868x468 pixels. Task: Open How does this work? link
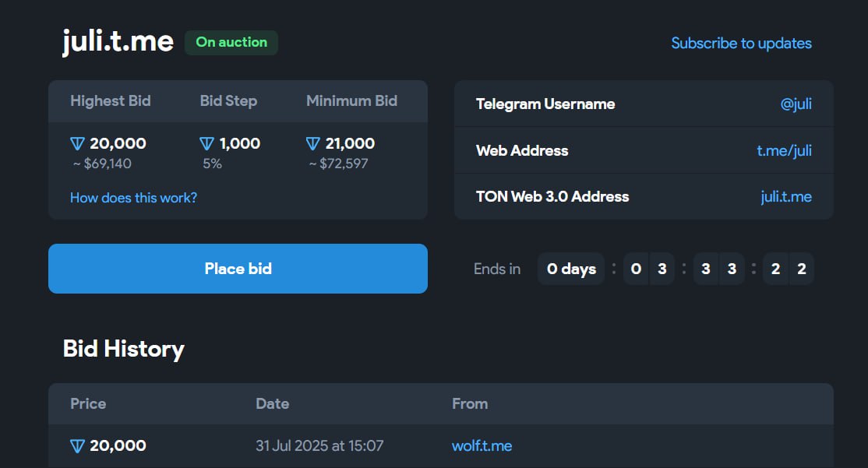[x=133, y=198]
